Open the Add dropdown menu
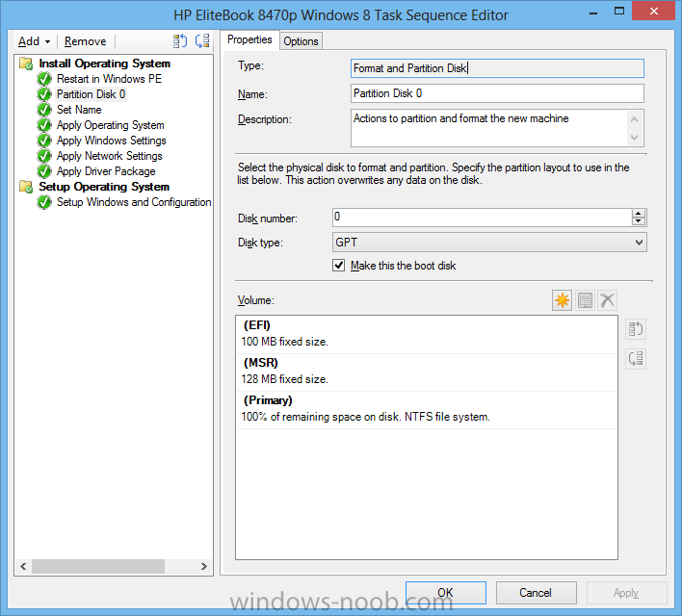 click(34, 41)
